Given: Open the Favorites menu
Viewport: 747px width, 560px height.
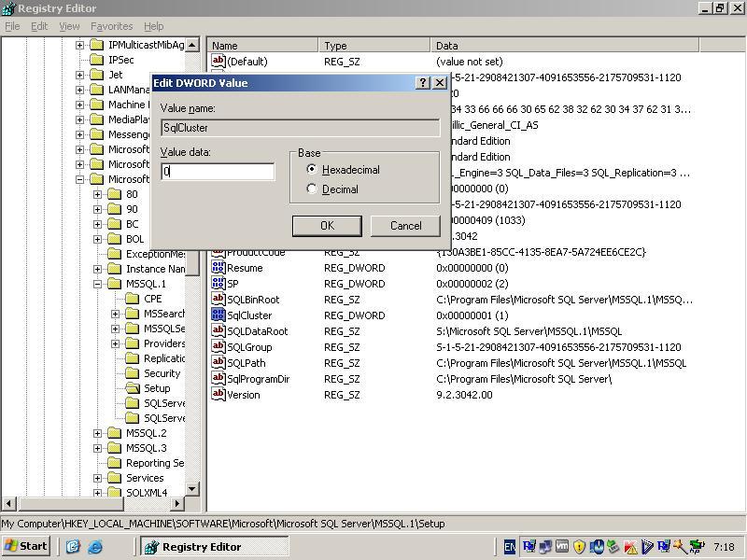Looking at the screenshot, I should 111,26.
